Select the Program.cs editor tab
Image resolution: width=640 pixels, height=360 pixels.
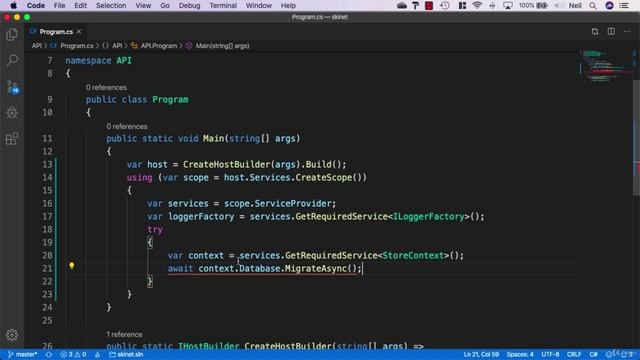click(55, 31)
